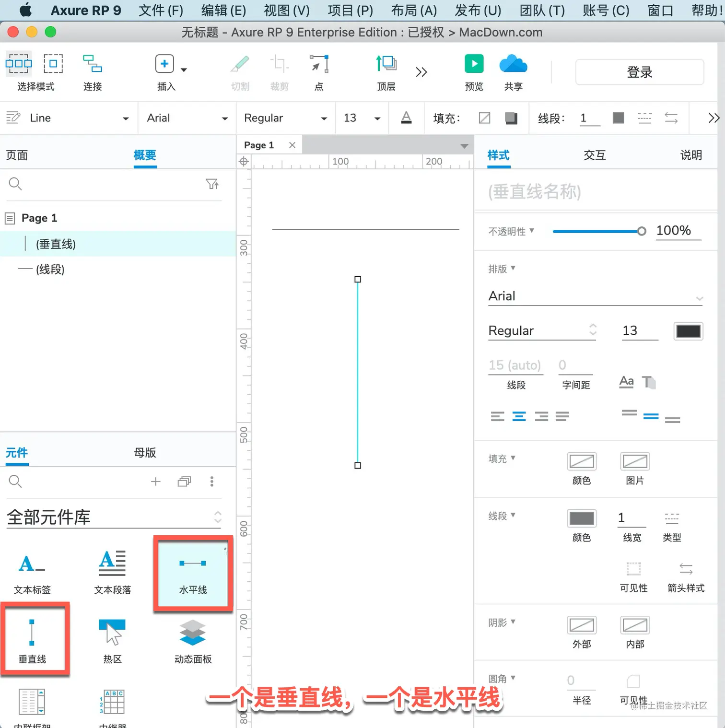Select (线段) in the outline
This screenshot has width=725, height=728.
117,270
